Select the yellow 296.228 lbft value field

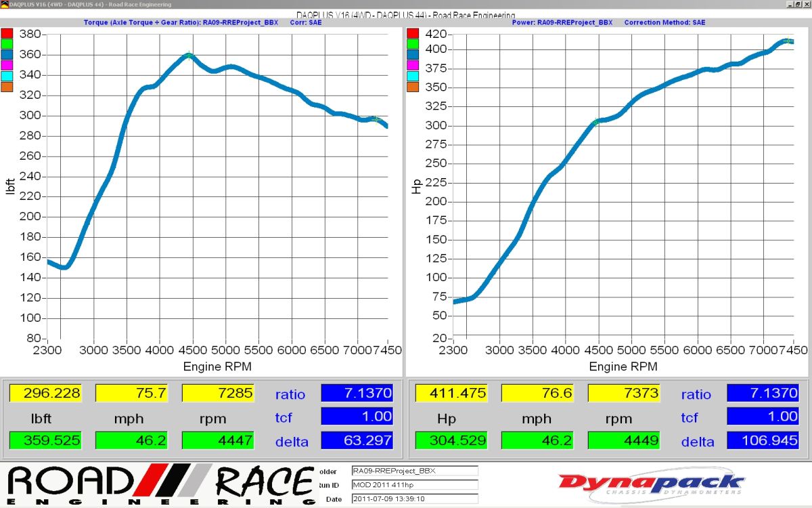click(45, 394)
